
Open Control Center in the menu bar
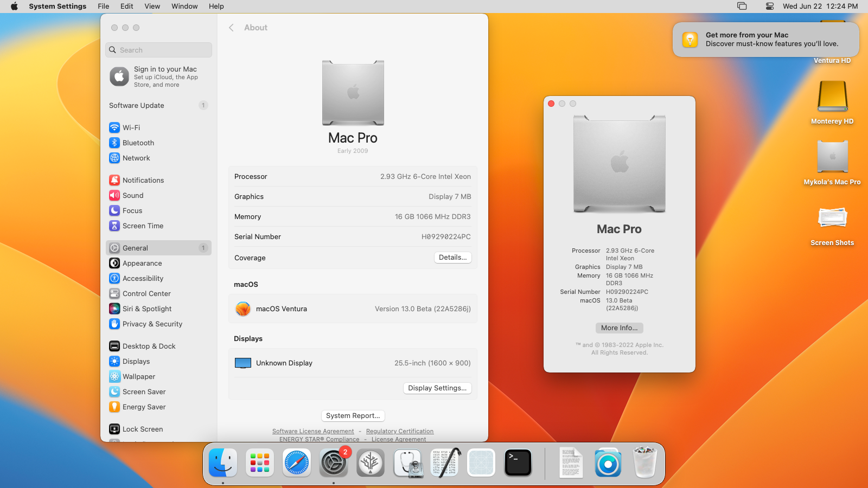pos(769,6)
